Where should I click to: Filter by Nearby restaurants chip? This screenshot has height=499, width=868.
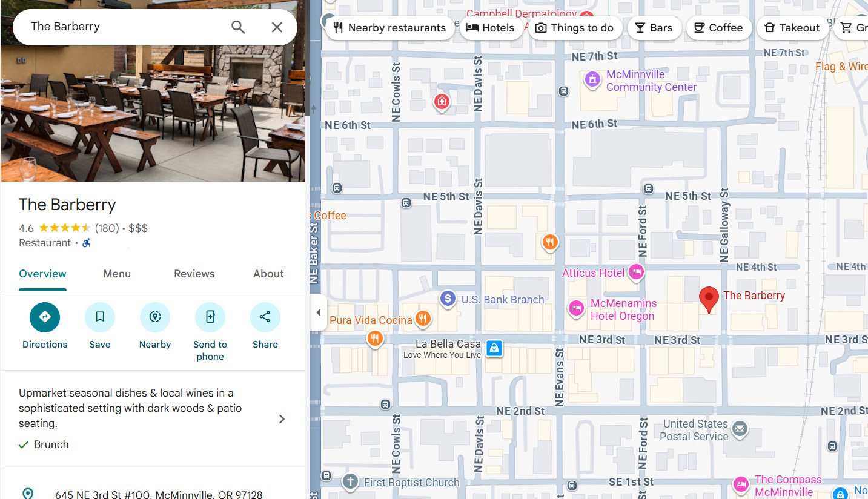click(389, 28)
